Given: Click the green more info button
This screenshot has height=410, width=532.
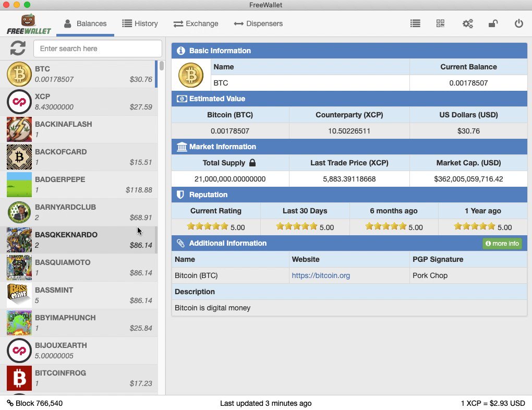Looking at the screenshot, I should click(x=502, y=244).
